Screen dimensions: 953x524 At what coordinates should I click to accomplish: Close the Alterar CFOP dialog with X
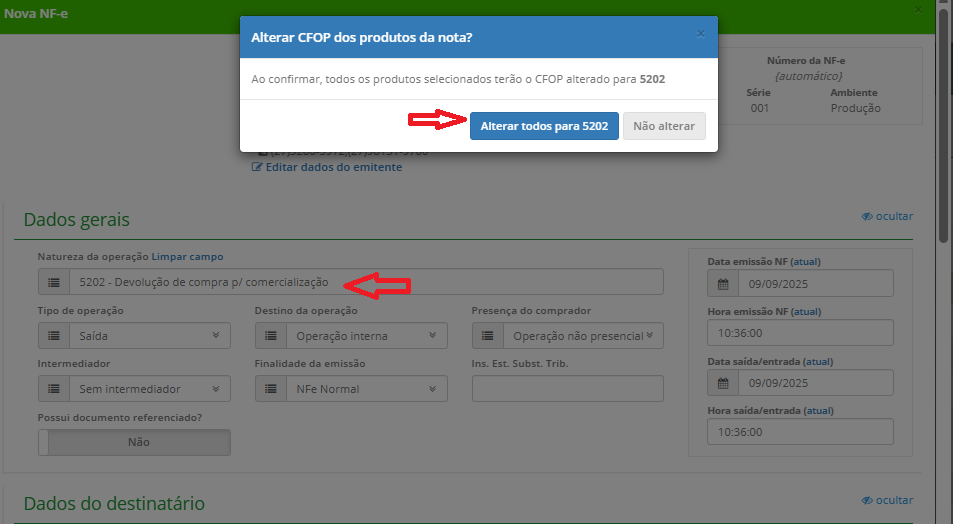point(701,34)
